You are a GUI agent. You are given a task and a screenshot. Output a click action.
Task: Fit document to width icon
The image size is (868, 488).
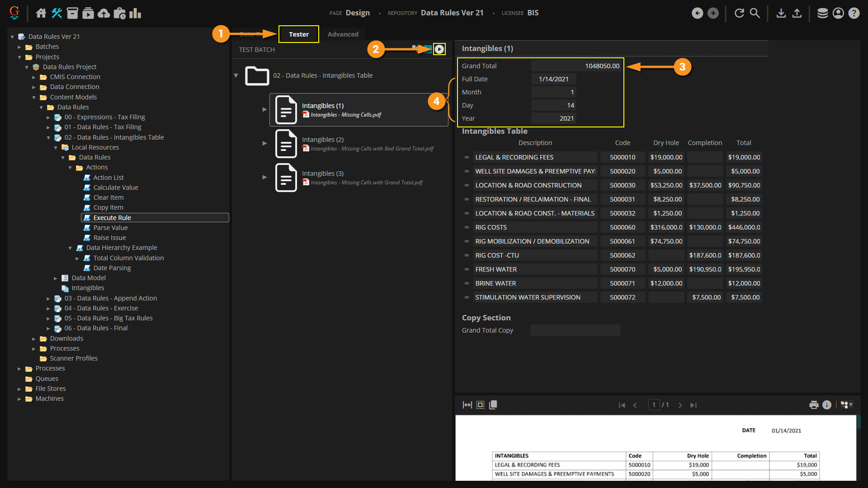point(467,405)
